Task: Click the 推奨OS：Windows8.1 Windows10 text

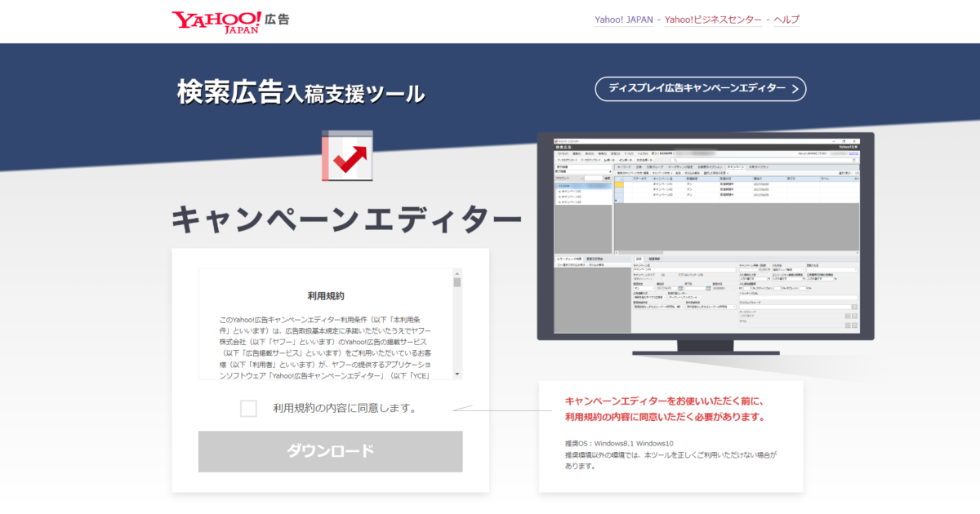Action: click(x=618, y=444)
